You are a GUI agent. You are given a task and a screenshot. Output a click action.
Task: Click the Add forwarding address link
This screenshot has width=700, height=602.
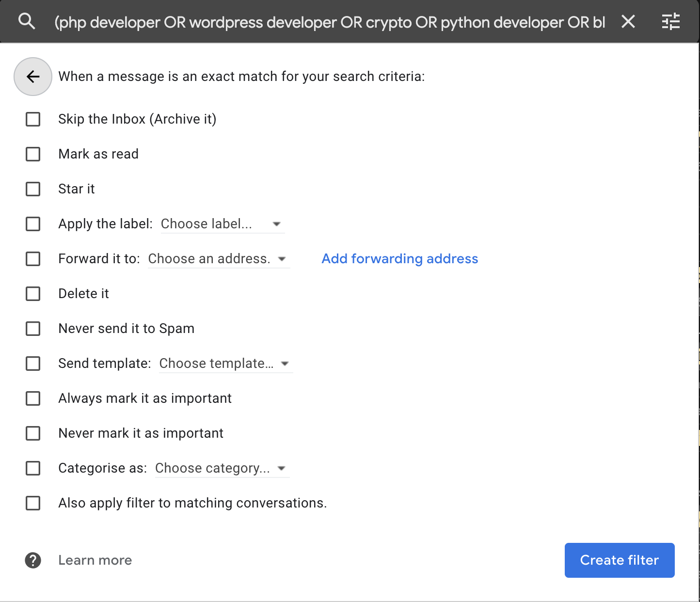click(400, 259)
